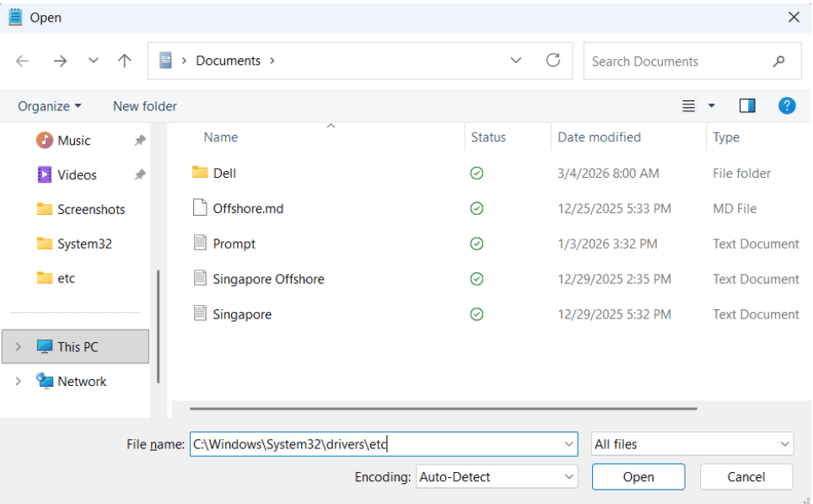Select the Singapore text document
This screenshot has width=813, height=504.
(x=242, y=314)
